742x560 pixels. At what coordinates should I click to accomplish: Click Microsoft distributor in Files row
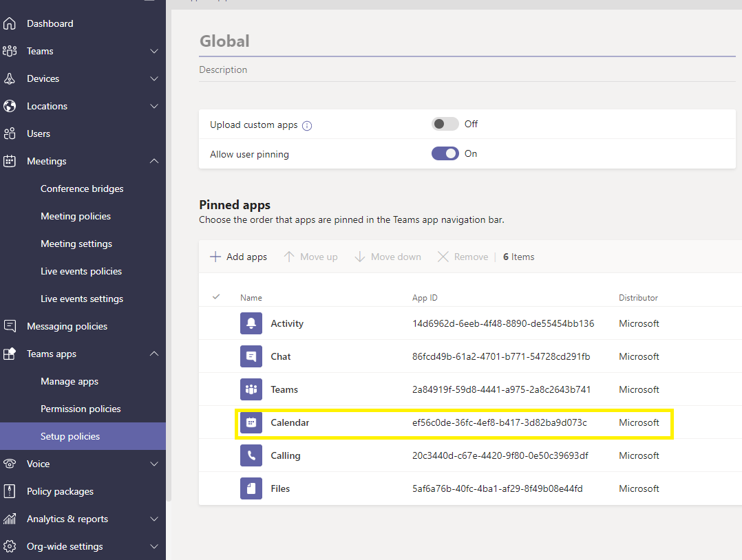pyautogui.click(x=639, y=488)
